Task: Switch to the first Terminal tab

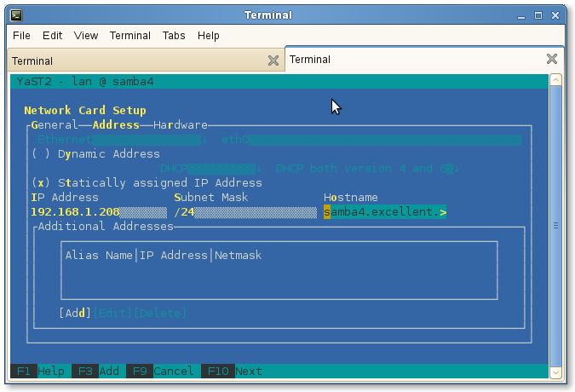Action: coord(146,61)
